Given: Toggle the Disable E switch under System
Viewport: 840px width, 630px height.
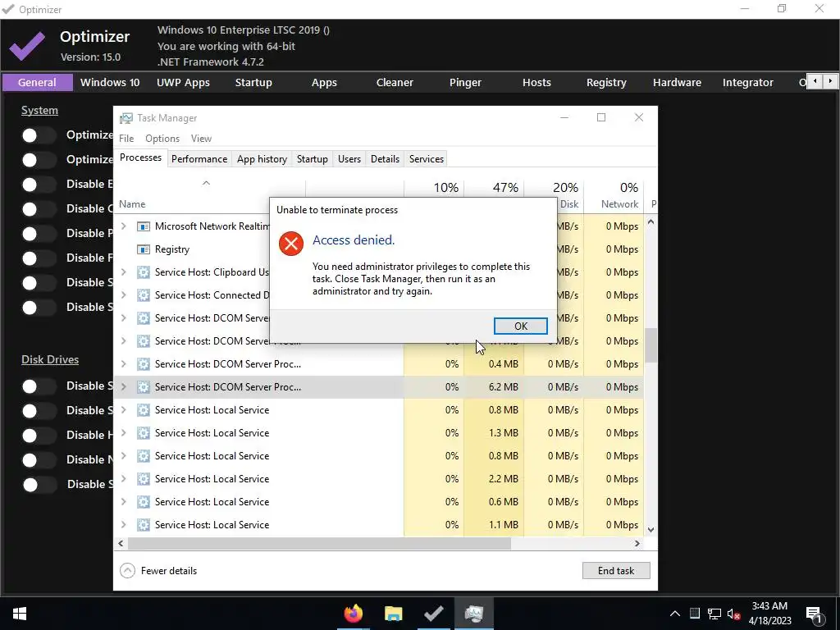Looking at the screenshot, I should click(x=39, y=185).
